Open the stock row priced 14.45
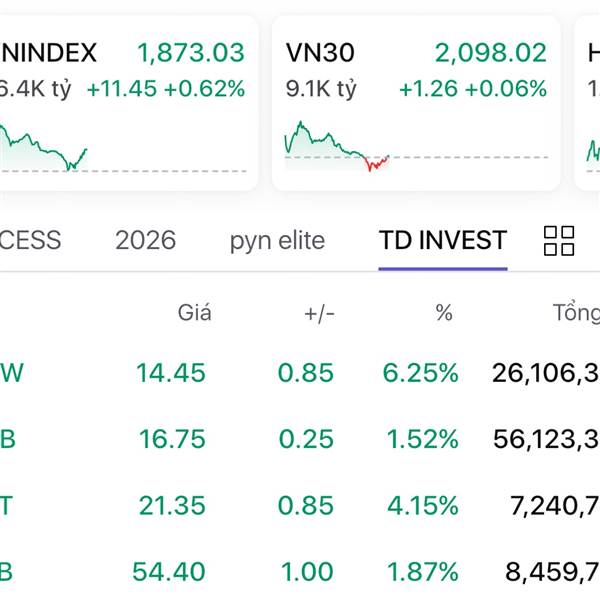Image resolution: width=600 pixels, height=600 pixels. [x=171, y=374]
